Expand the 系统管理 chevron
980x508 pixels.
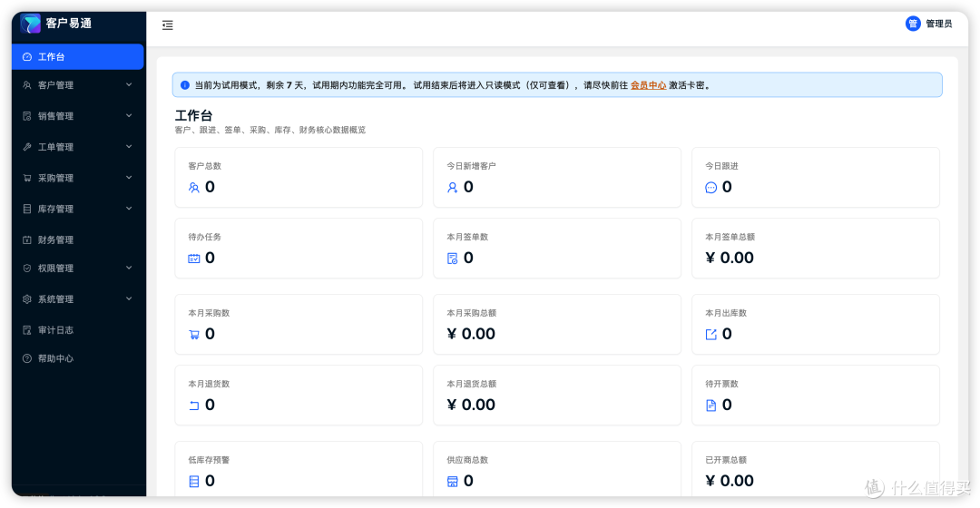click(x=129, y=298)
